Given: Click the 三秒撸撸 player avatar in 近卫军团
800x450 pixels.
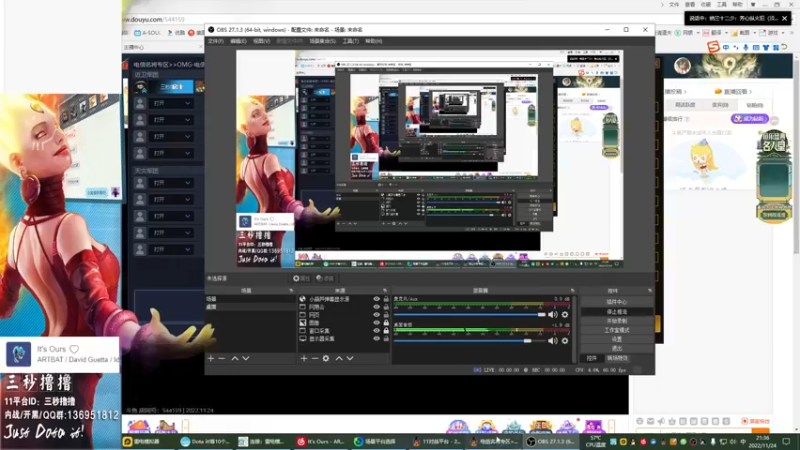Looking at the screenshot, I should pyautogui.click(x=141, y=87).
